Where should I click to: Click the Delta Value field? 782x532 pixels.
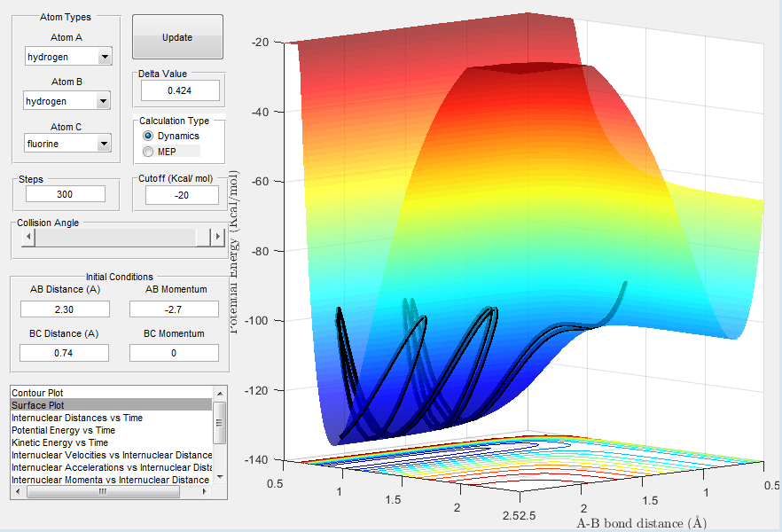pyautogui.click(x=180, y=90)
